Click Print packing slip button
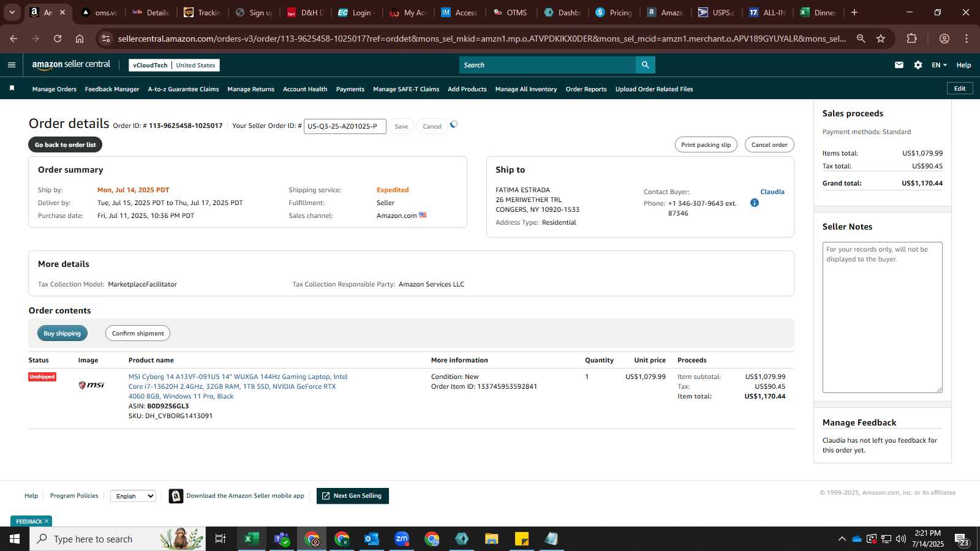This screenshot has height=551, width=980. (x=706, y=144)
